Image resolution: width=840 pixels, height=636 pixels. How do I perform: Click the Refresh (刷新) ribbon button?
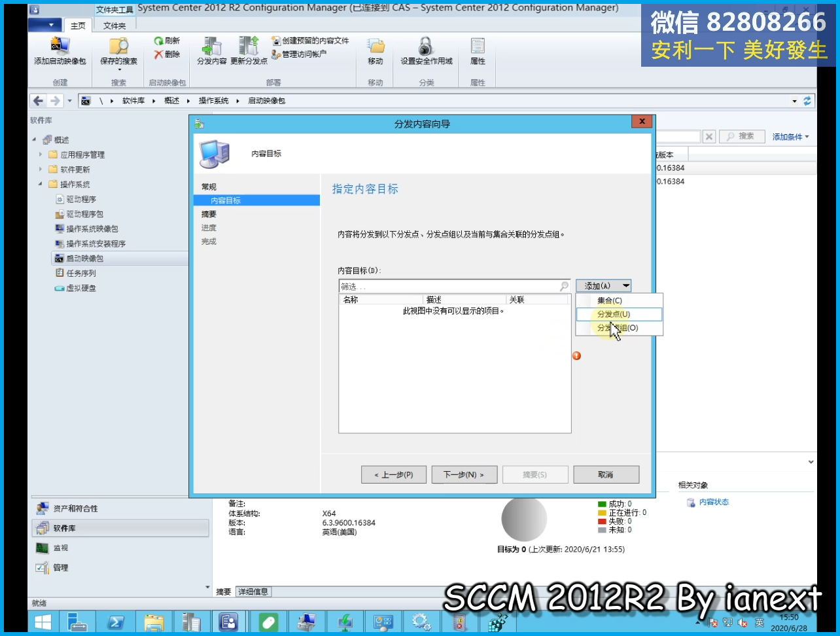pyautogui.click(x=167, y=41)
